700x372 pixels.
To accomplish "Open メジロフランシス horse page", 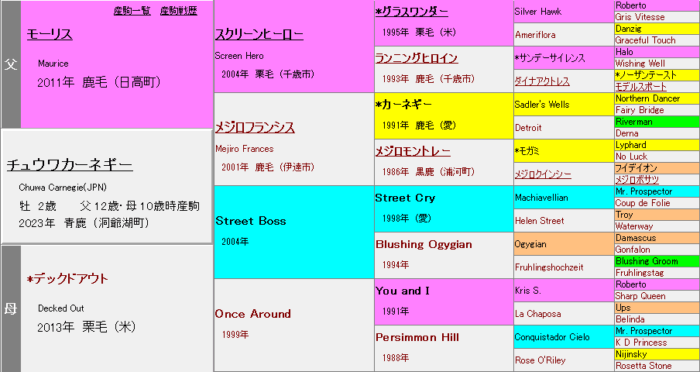I will pos(255,128).
